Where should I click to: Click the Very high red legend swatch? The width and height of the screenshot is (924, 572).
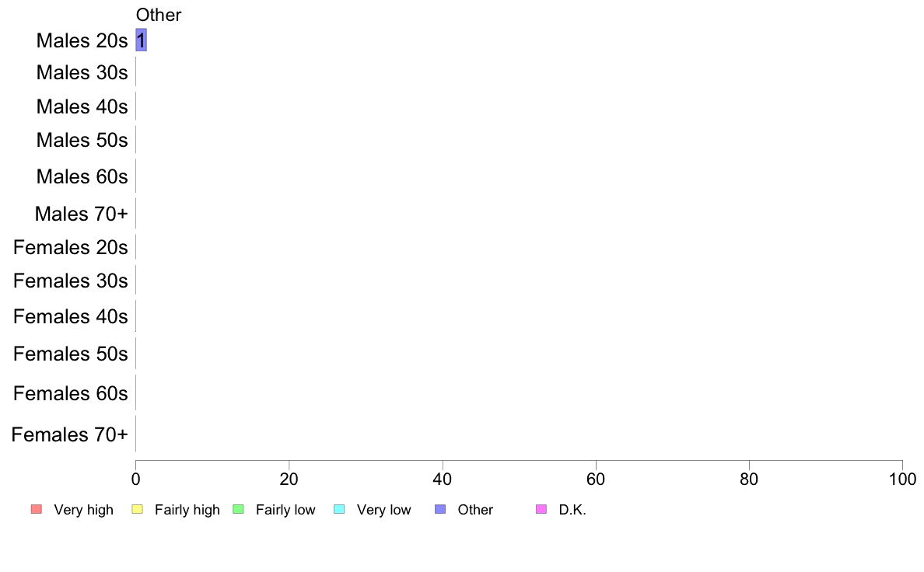[37, 509]
